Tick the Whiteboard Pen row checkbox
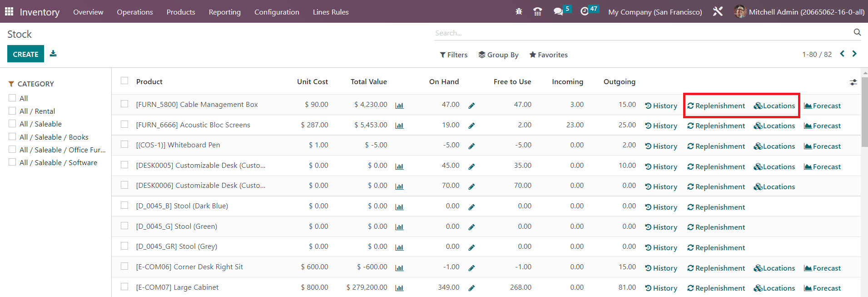868x297 pixels. click(x=124, y=145)
